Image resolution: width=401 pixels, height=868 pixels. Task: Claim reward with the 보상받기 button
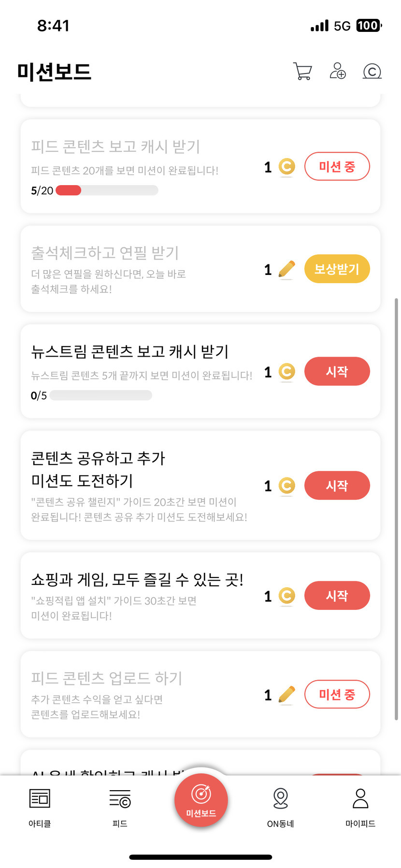tap(337, 269)
